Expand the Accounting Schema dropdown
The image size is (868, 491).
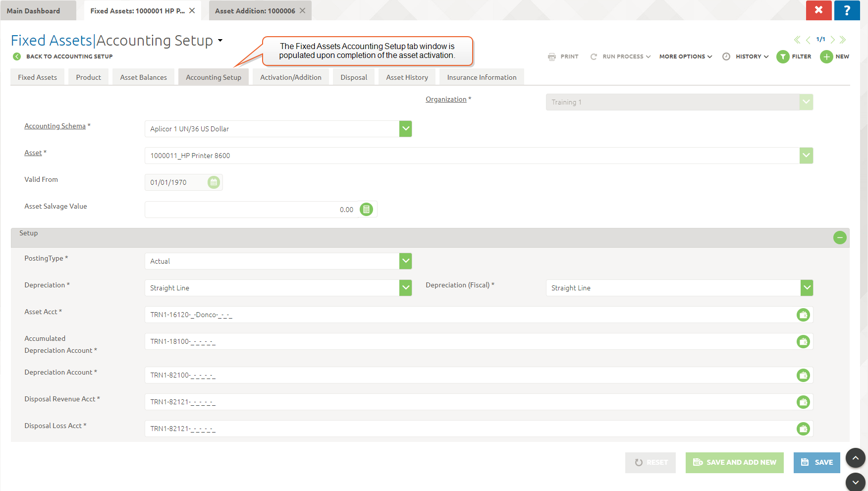tap(406, 129)
